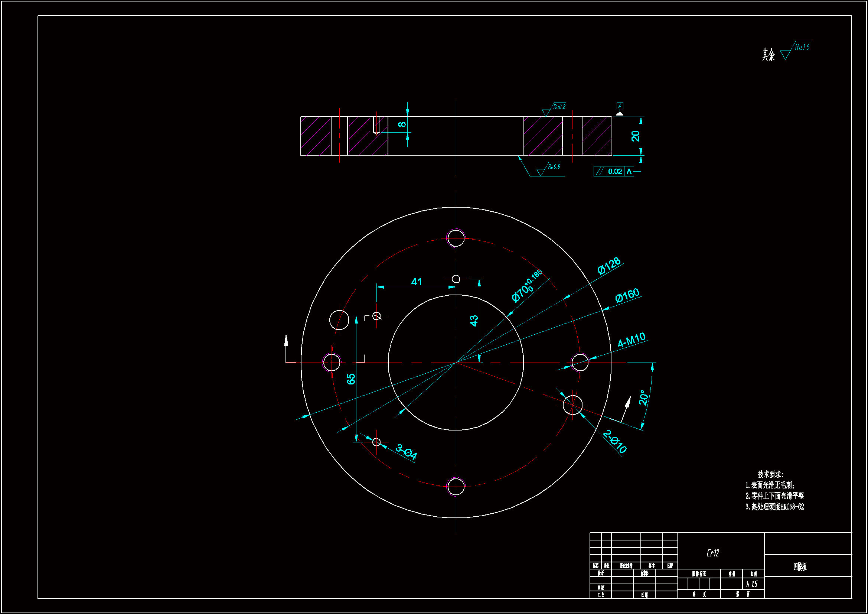Click the datum A triangle marker
The image size is (868, 614).
point(620,113)
